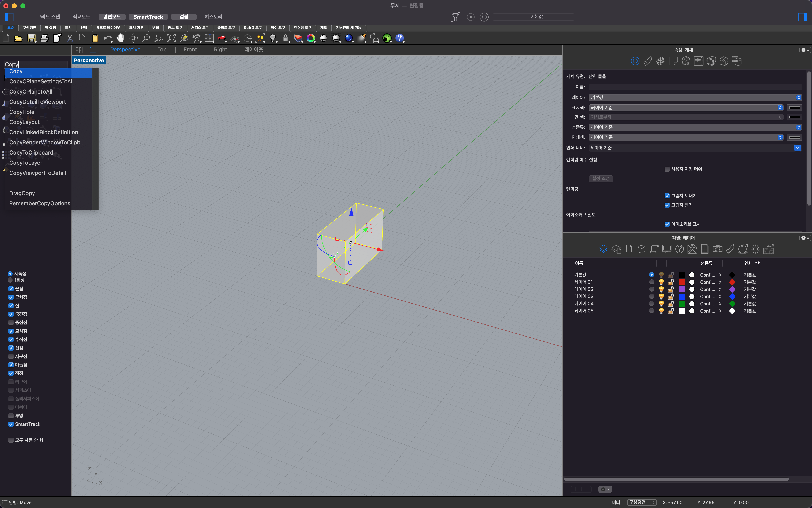Open the 커브 도구 toolbar tab
Viewport: 812px width, 508px height.
click(x=175, y=28)
